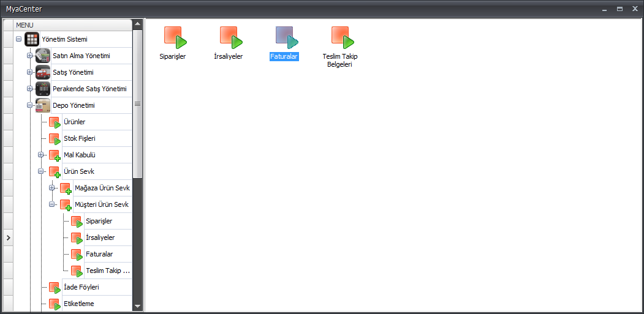Select Mağaza Ürün Sevk label in tree
Image resolution: width=644 pixels, height=314 pixels.
coord(102,189)
